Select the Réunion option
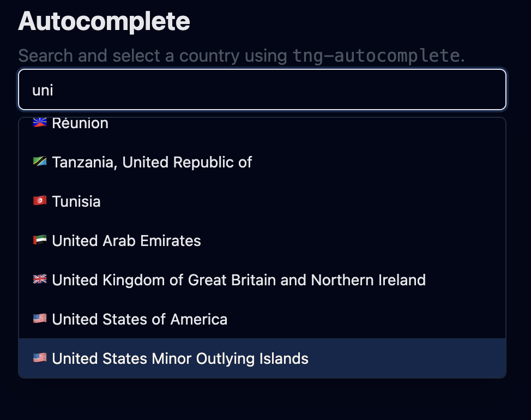 80,124
